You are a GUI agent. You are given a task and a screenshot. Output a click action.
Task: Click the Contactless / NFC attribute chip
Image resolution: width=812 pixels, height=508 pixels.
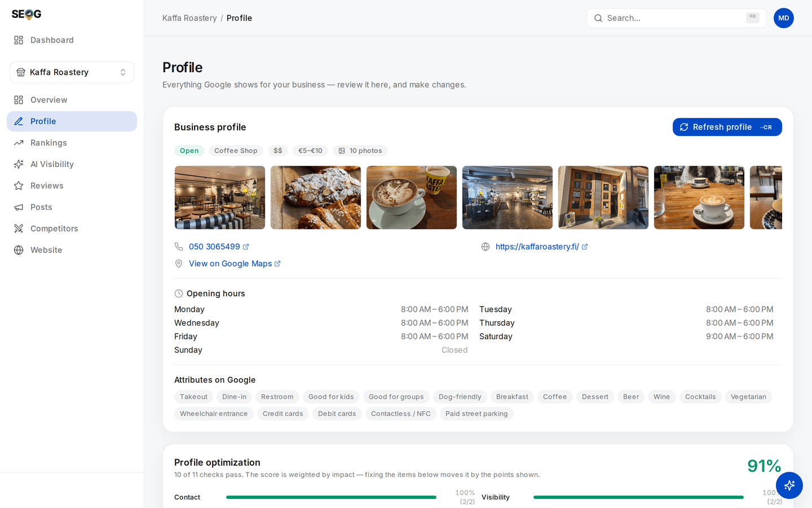(401, 414)
